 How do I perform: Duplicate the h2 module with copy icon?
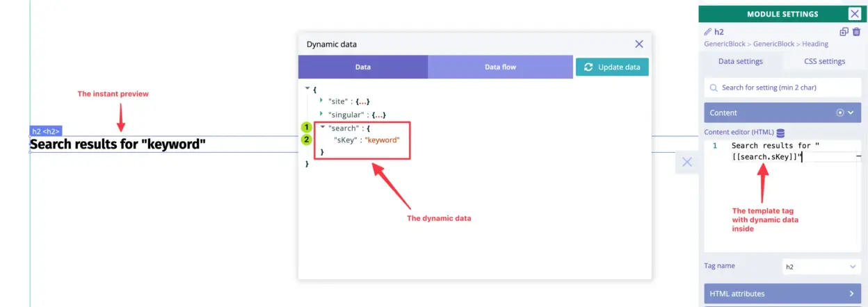(844, 32)
